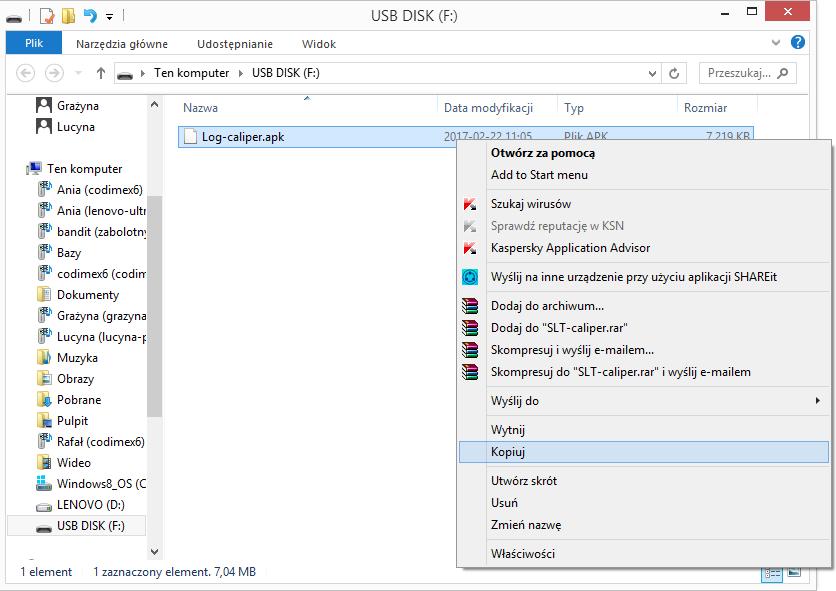The height and width of the screenshot is (591, 836).
Task: Open the recent locations dropdown
Action: click(x=78, y=73)
